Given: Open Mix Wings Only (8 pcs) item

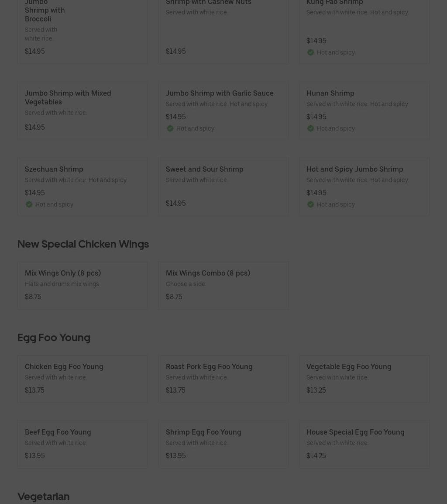Looking at the screenshot, I should pos(83,285).
